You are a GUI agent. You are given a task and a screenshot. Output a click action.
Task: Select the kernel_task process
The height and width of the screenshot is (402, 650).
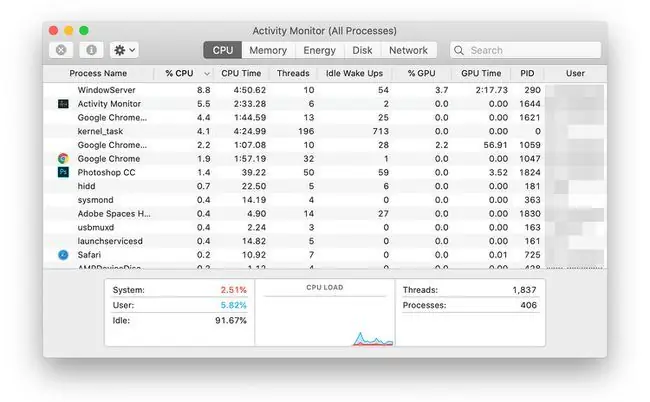click(100, 131)
